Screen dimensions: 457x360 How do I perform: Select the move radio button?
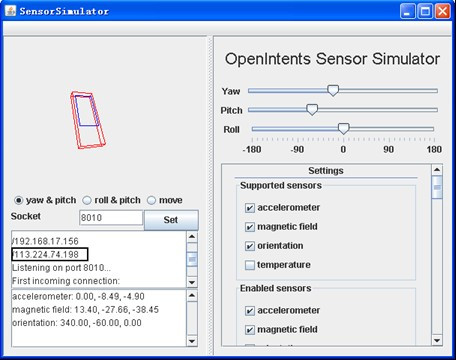coord(151,200)
